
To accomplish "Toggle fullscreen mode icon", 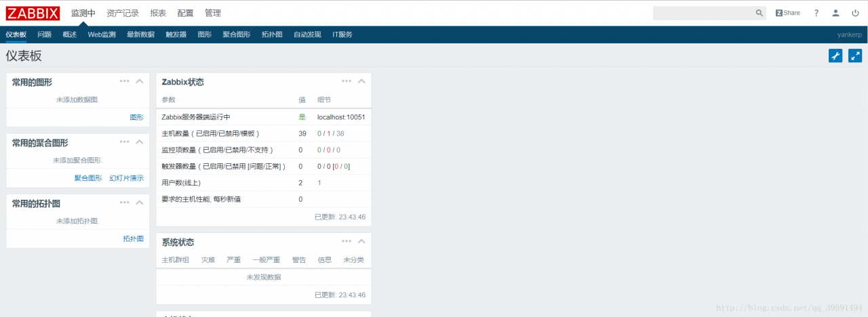I will [855, 56].
